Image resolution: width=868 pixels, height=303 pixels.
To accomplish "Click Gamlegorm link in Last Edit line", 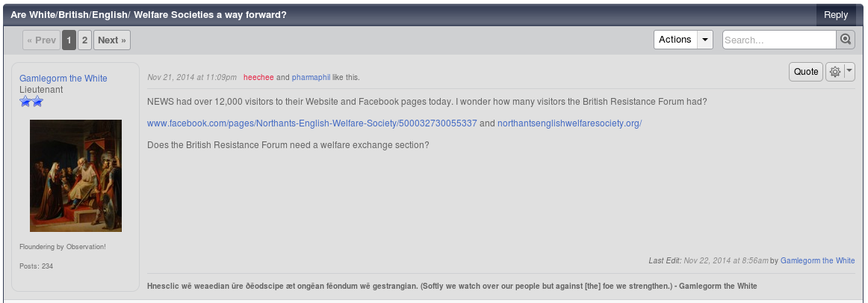I will (818, 260).
